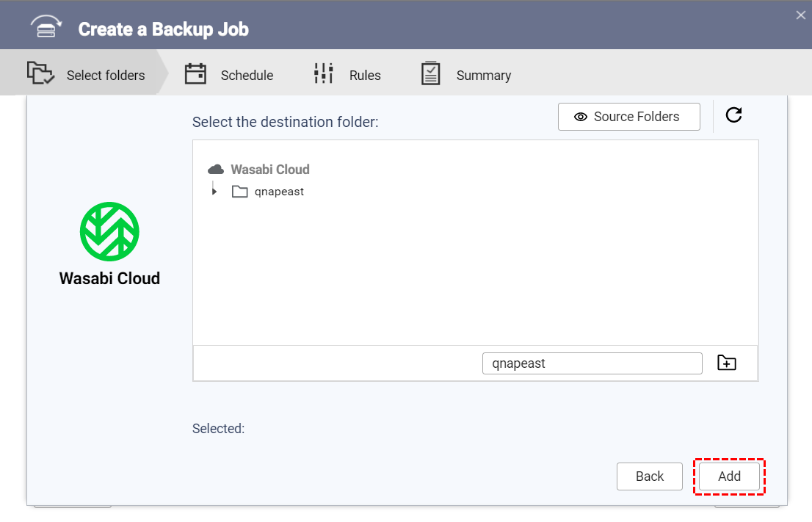Click the cloud icon at tree root
This screenshot has height=522, width=812.
[x=216, y=170]
